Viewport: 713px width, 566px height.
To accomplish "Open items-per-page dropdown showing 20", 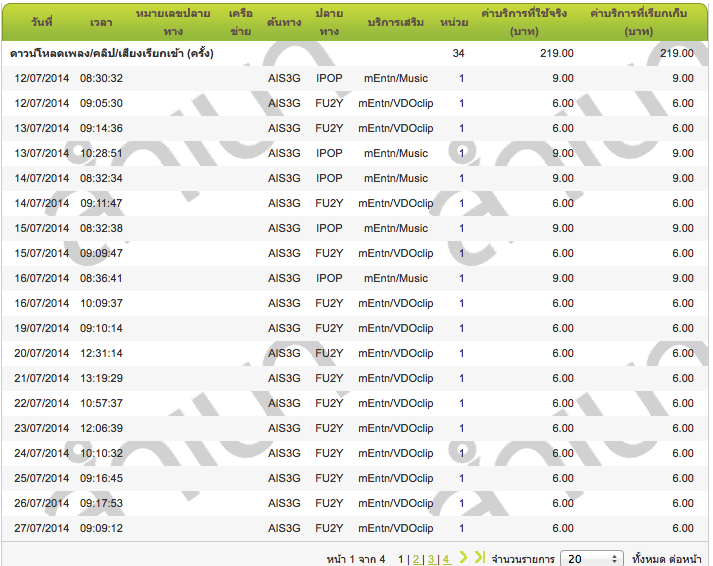I will coord(591,559).
